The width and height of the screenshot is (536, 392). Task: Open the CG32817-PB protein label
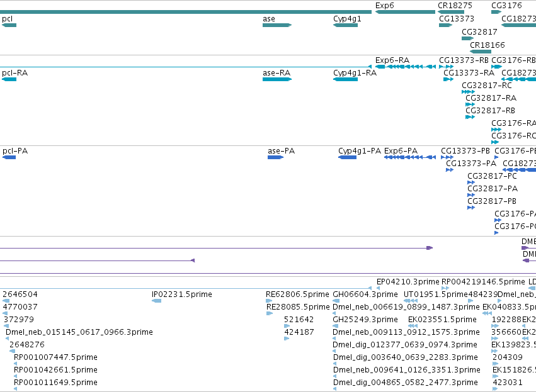click(x=491, y=201)
